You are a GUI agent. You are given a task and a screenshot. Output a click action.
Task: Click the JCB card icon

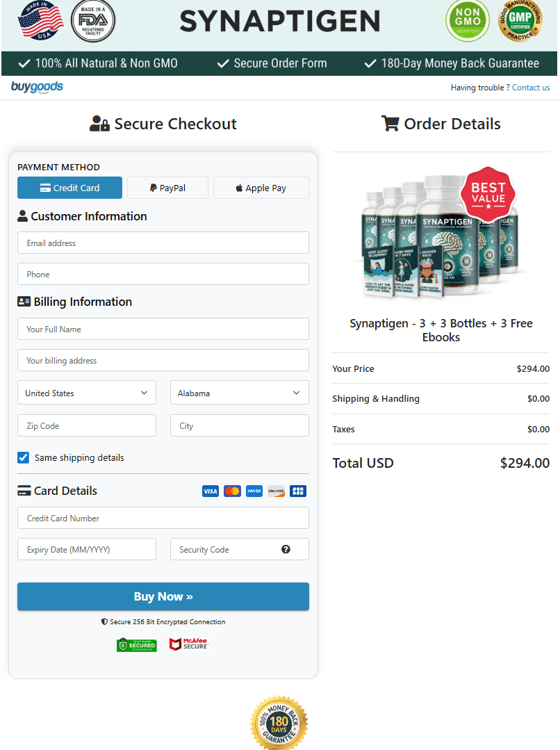point(298,491)
